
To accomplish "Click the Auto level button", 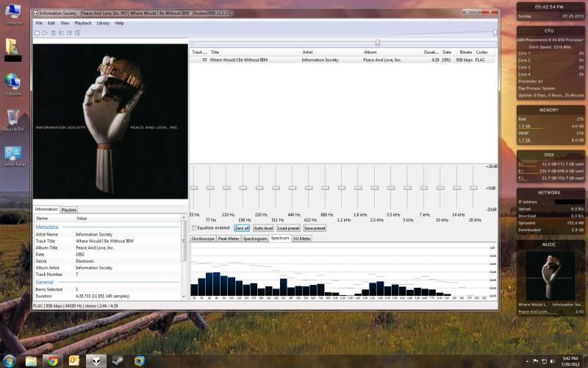I will (263, 228).
